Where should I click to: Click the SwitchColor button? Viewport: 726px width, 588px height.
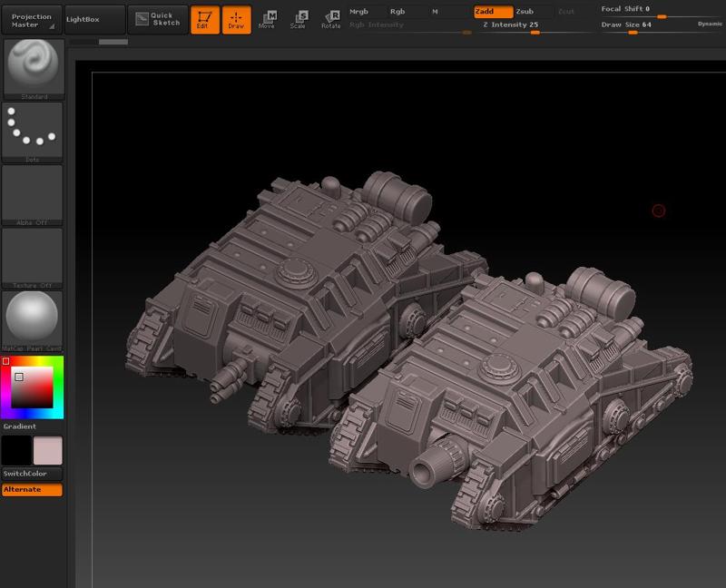tap(32, 474)
